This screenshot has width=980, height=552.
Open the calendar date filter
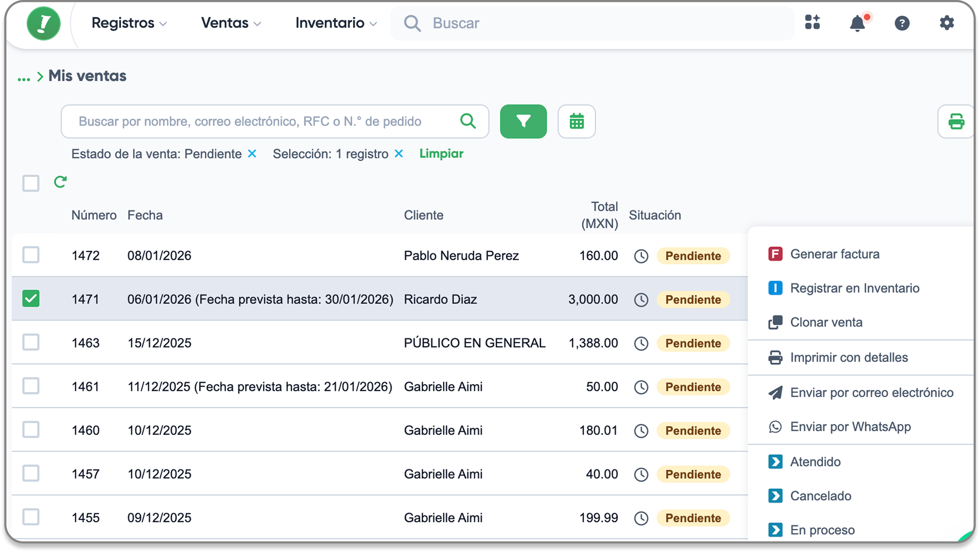tap(577, 121)
